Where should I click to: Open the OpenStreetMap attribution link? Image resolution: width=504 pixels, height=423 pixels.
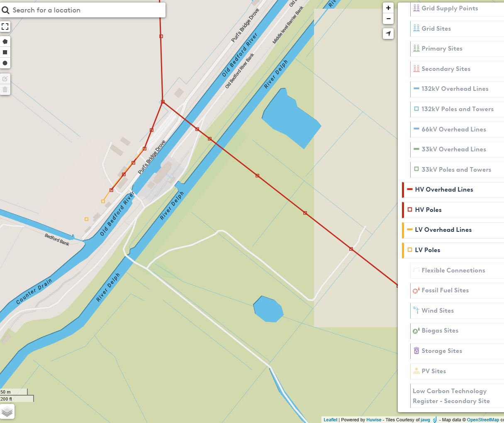[x=483, y=420]
